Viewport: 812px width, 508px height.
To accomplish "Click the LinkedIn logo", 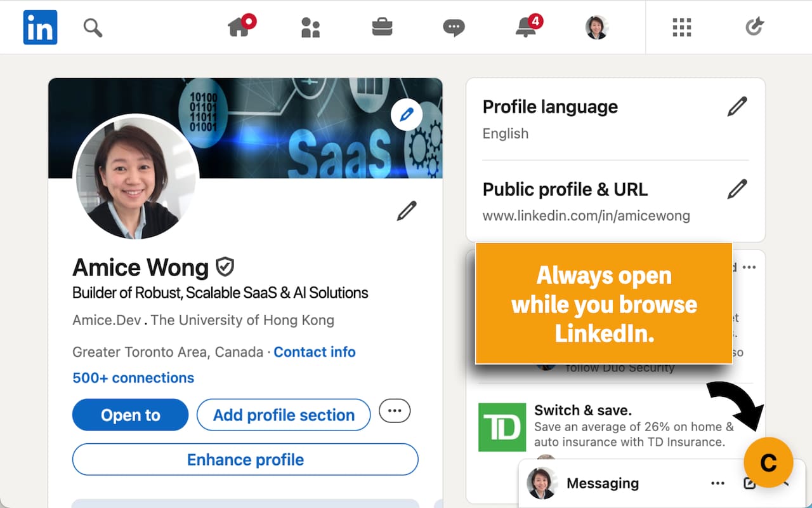I will tap(40, 27).
